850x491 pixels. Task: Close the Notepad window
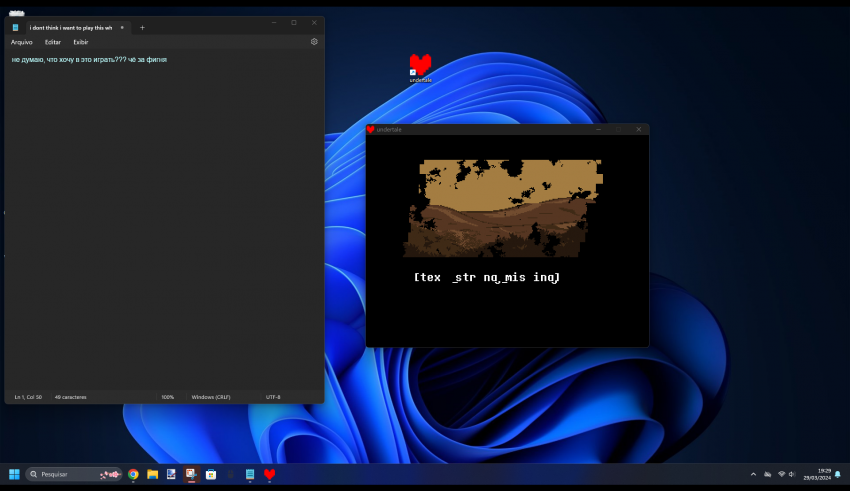pyautogui.click(x=314, y=23)
